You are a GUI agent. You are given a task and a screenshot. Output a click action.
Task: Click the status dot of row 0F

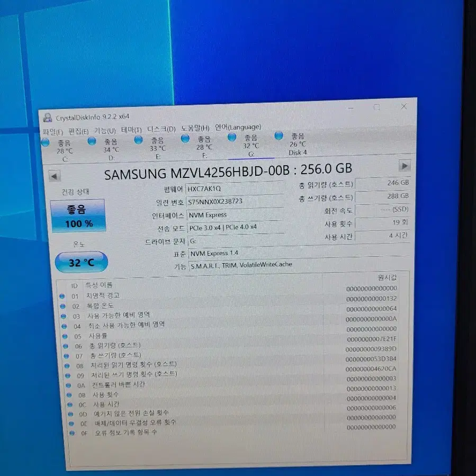pos(72,433)
